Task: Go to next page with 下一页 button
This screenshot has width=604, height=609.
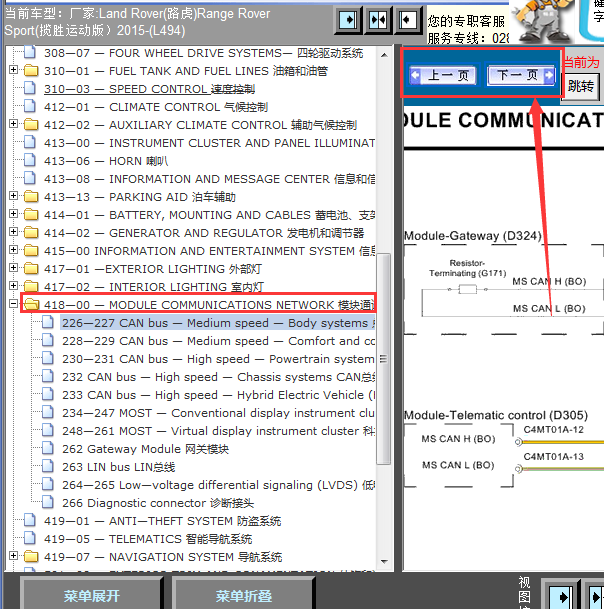Action: 520,75
